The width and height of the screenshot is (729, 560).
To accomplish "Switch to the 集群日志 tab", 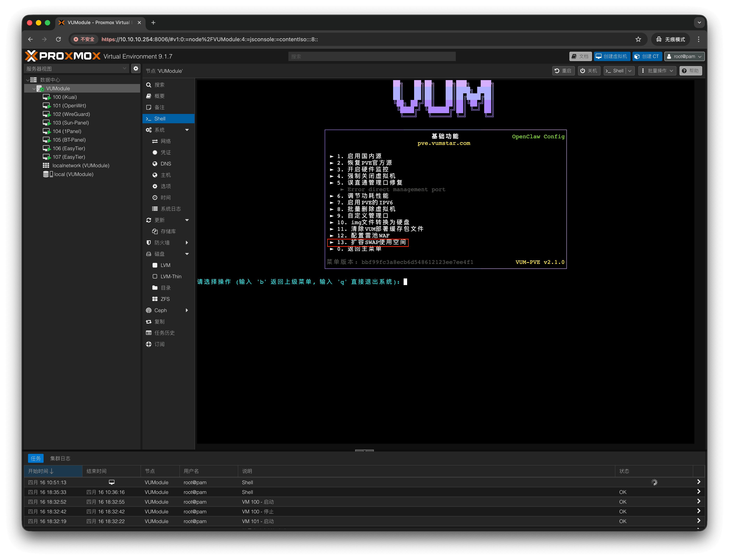I will click(60, 459).
